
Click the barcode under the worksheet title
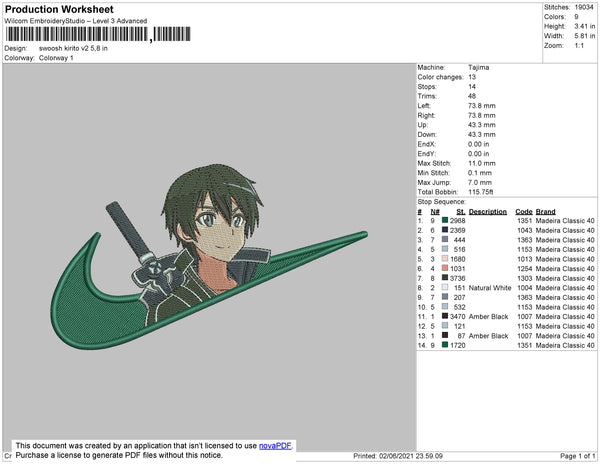(x=98, y=34)
